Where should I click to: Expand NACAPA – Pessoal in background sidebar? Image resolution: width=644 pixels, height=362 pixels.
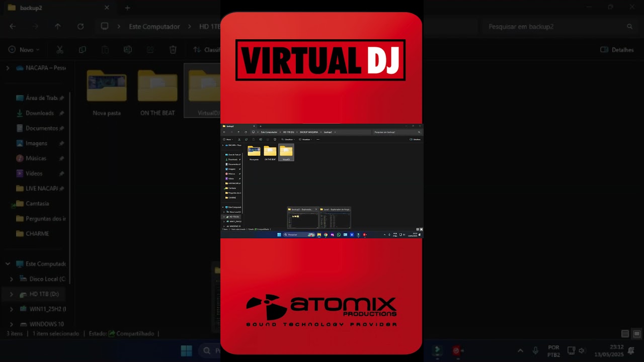point(8,68)
